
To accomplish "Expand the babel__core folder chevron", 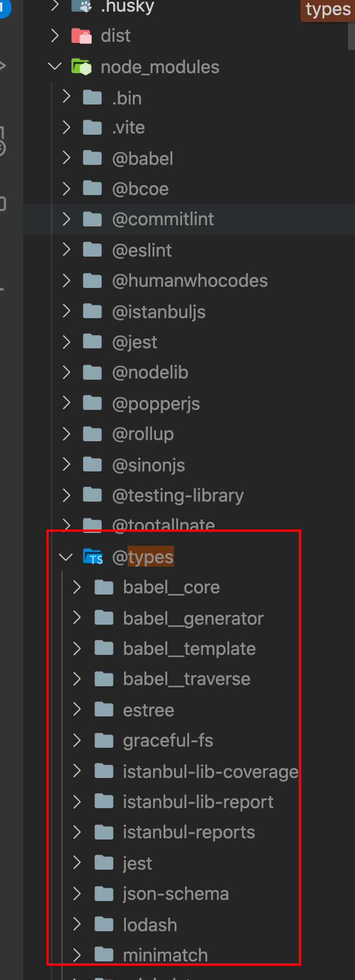I will pyautogui.click(x=77, y=587).
